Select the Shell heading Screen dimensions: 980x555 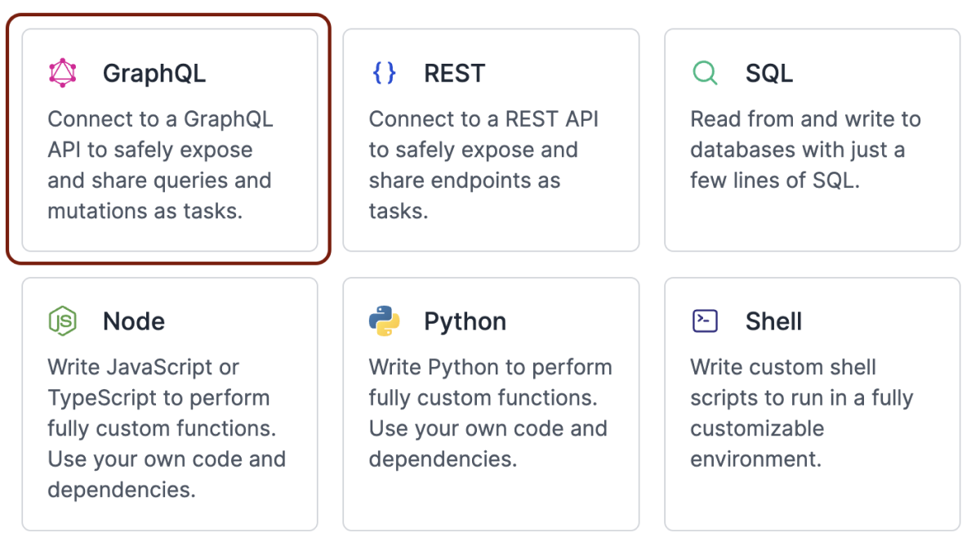tap(774, 321)
